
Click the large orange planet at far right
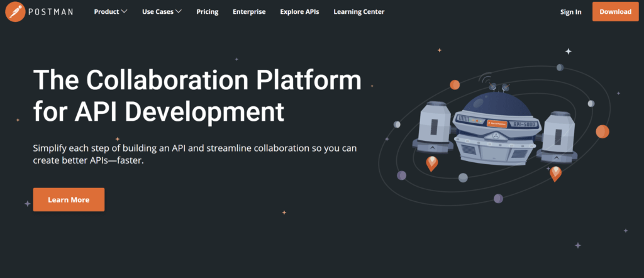tap(602, 131)
